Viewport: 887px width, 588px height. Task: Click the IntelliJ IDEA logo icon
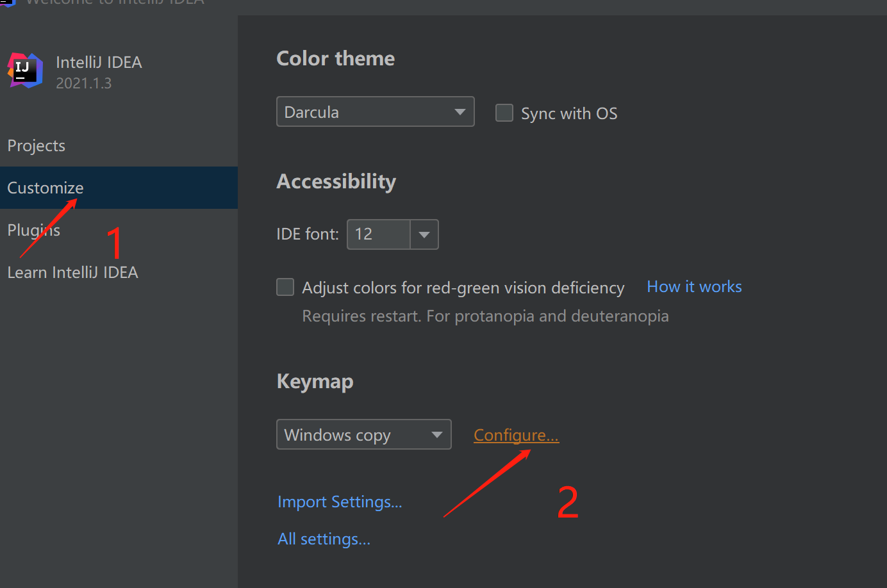(25, 70)
